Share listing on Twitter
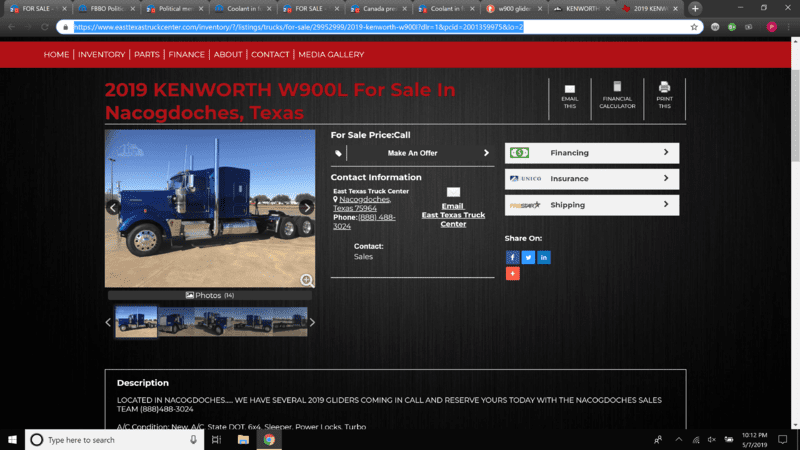The width and height of the screenshot is (800, 450). tap(528, 258)
